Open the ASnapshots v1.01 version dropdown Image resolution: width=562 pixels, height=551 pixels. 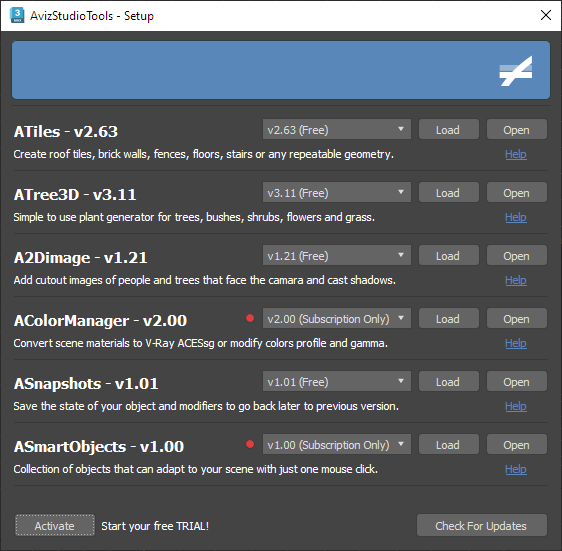pyautogui.click(x=337, y=381)
